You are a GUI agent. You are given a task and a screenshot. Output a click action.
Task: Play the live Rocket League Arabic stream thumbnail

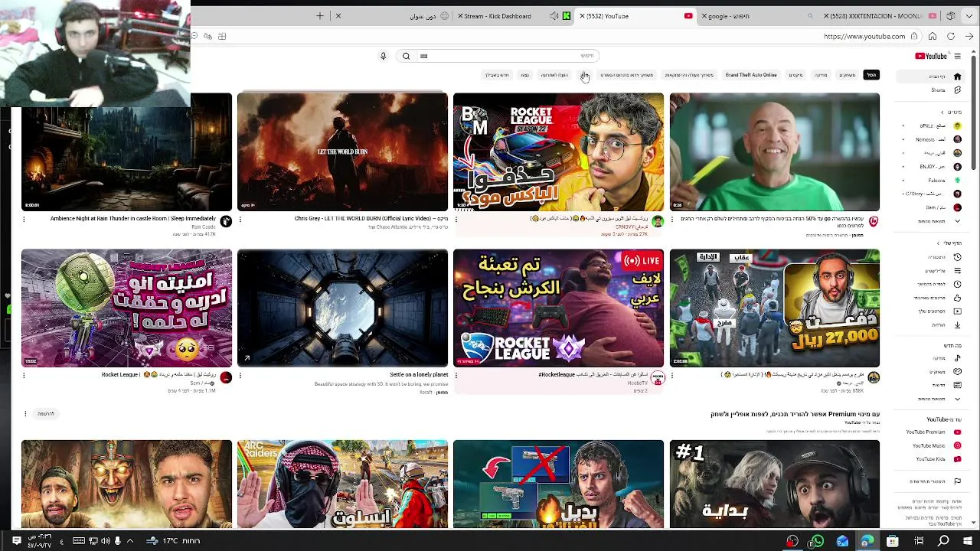(558, 308)
